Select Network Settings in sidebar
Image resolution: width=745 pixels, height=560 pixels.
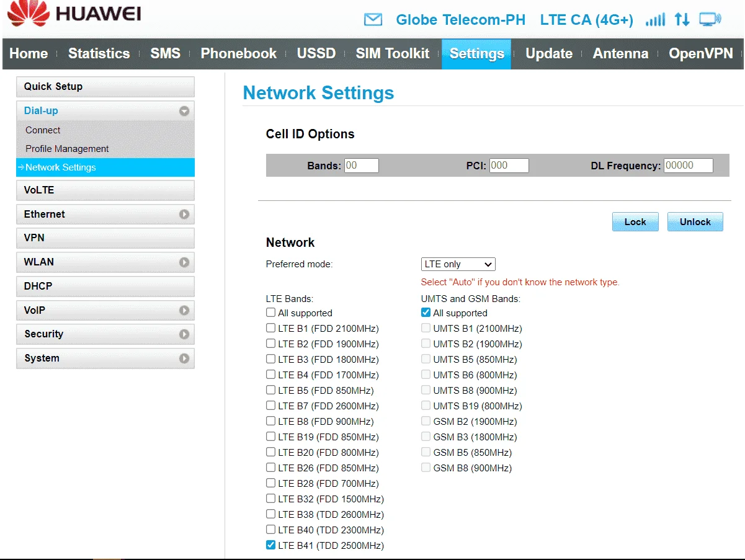[x=105, y=167]
